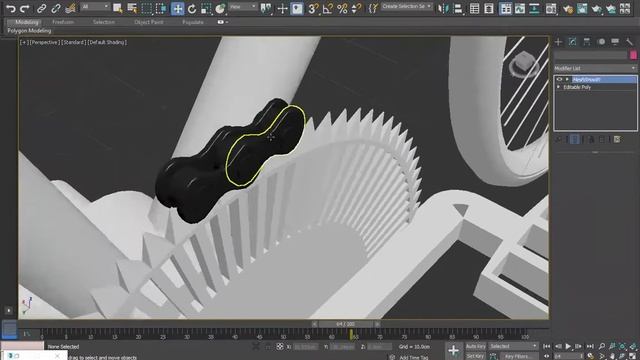Click the object color swatch
Screen dimensions: 640x360
click(633, 55)
